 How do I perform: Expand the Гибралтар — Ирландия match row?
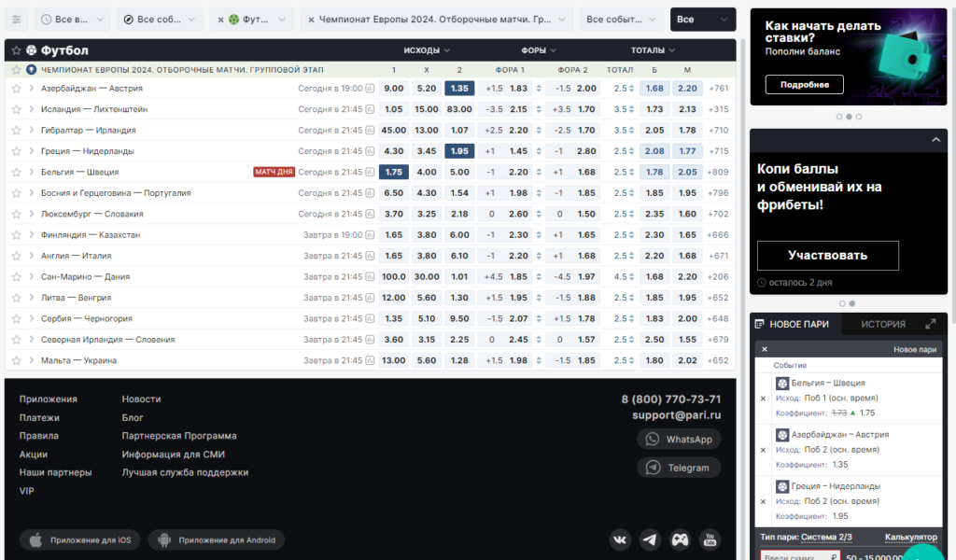point(31,131)
